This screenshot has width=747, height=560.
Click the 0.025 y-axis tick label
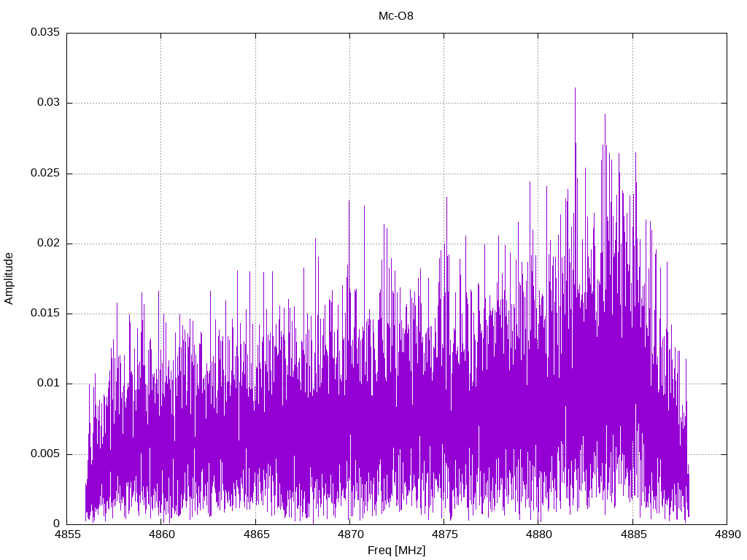[x=45, y=174]
